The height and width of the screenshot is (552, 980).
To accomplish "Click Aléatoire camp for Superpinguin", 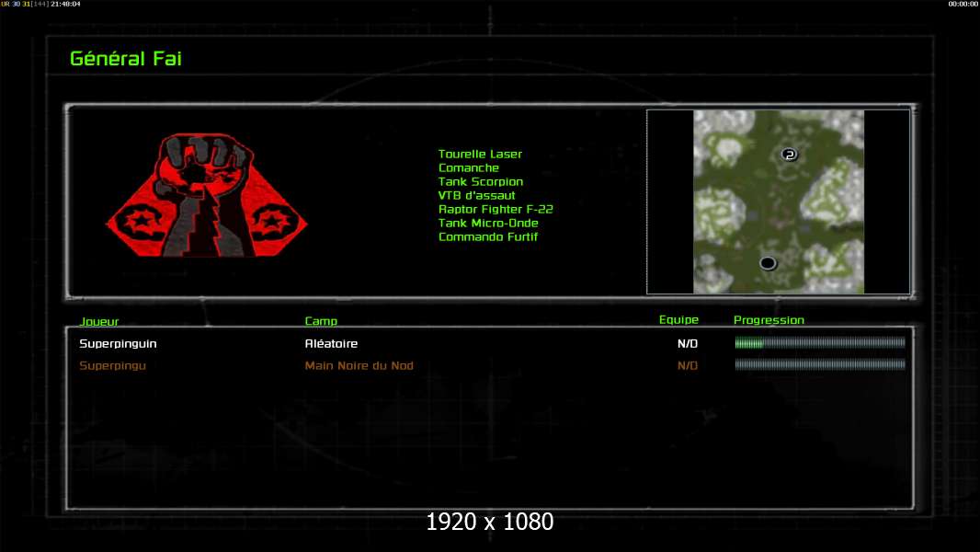I will (x=331, y=343).
